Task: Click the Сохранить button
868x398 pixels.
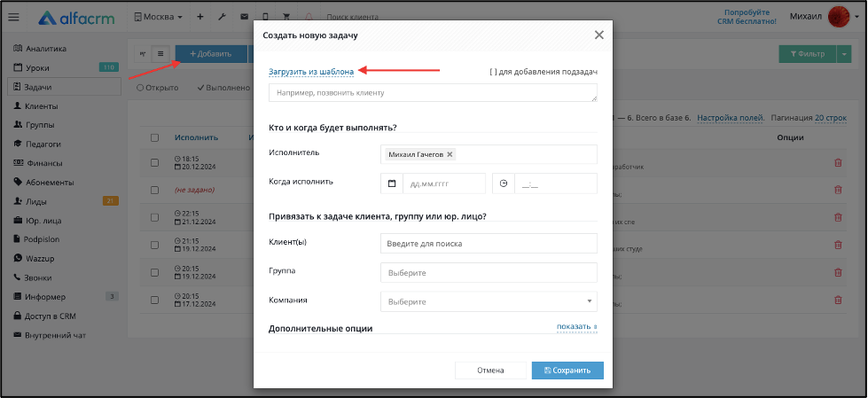Action: coord(567,371)
